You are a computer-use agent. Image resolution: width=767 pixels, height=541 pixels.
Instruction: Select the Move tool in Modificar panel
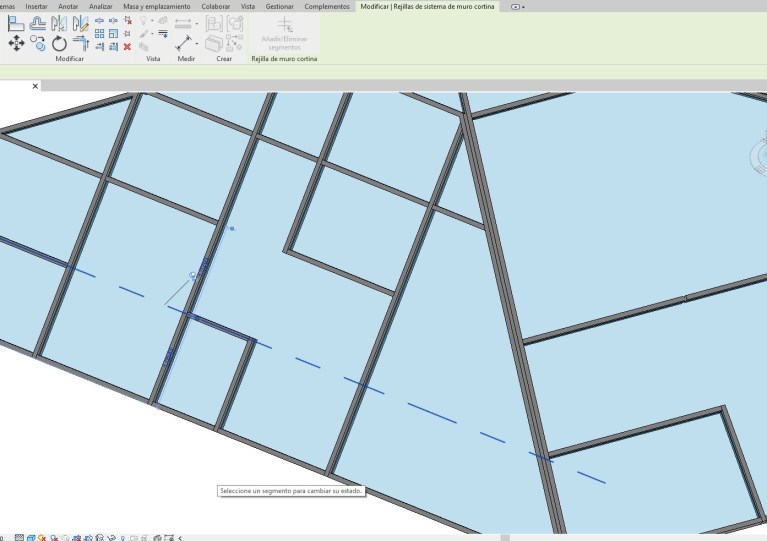tap(16, 43)
